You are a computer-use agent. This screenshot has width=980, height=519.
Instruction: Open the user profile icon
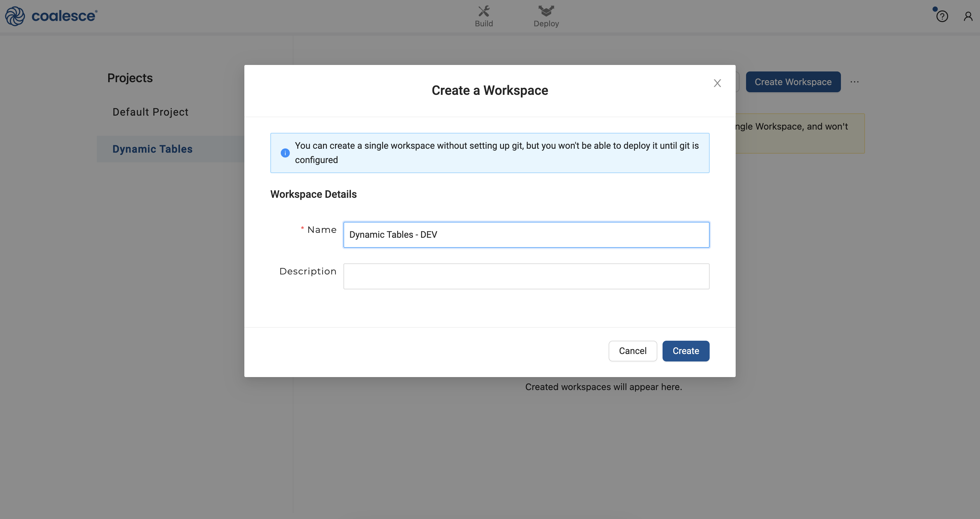point(968,16)
